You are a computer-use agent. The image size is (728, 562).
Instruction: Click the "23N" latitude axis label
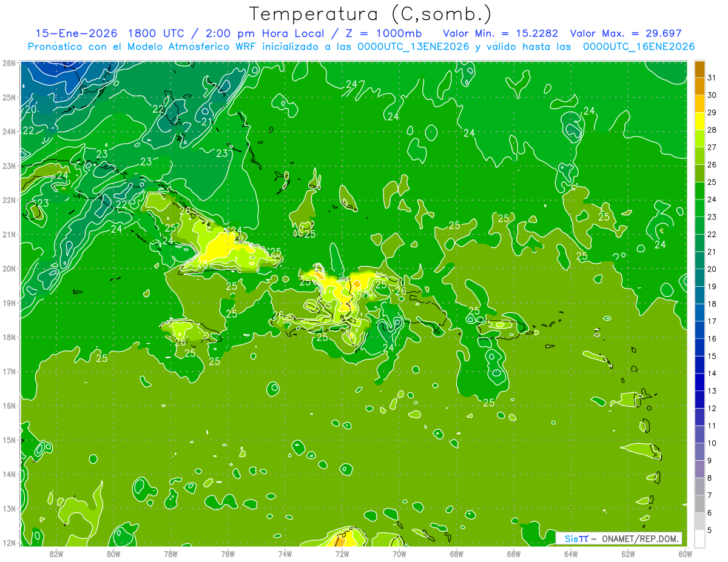click(8, 166)
